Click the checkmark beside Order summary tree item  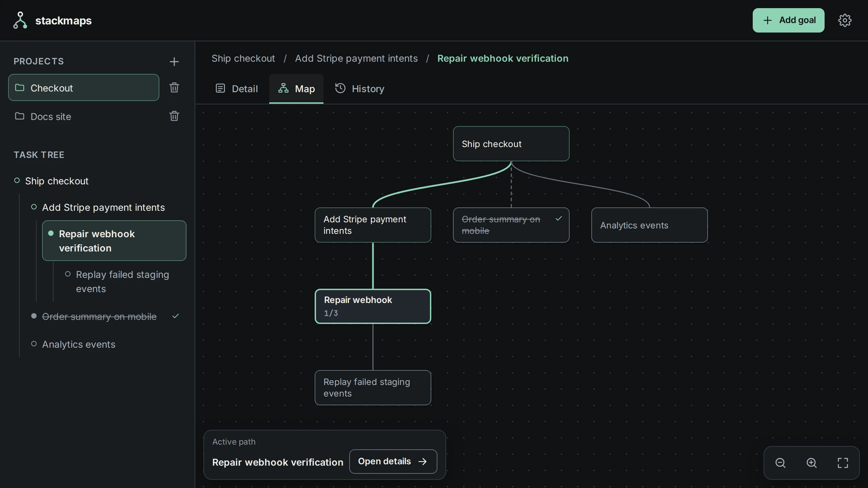click(x=175, y=316)
